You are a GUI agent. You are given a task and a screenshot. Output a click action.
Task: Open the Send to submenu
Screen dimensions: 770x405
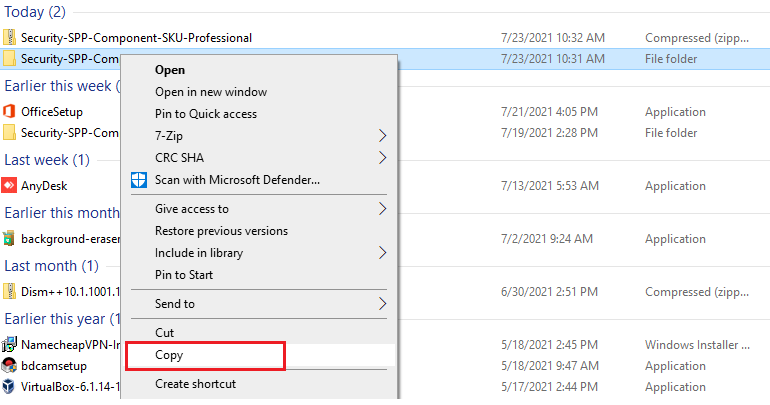coord(259,304)
